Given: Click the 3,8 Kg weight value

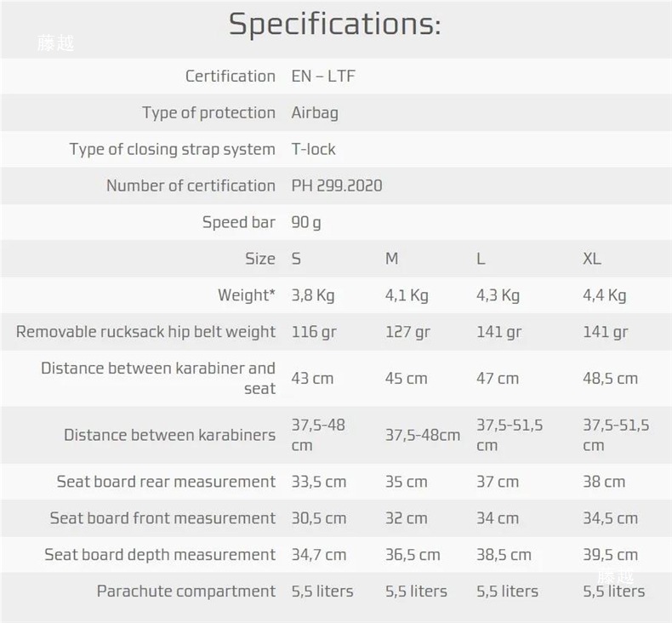Looking at the screenshot, I should point(313,295).
